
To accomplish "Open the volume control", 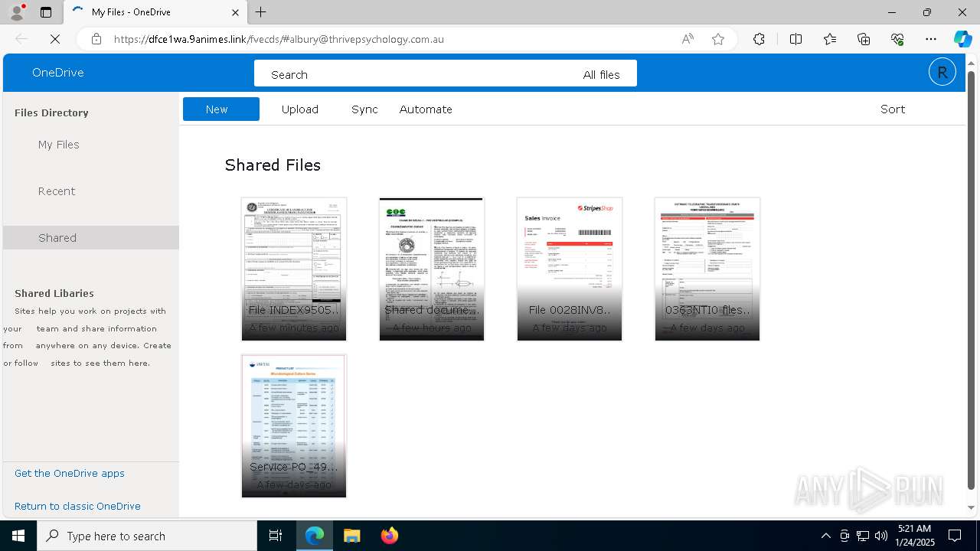I will pyautogui.click(x=880, y=536).
